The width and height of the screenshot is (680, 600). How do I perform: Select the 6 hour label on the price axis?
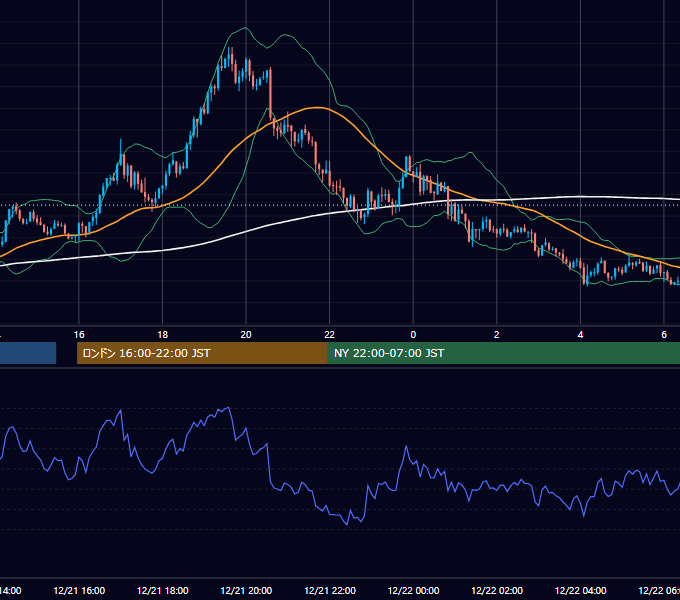[x=664, y=335]
